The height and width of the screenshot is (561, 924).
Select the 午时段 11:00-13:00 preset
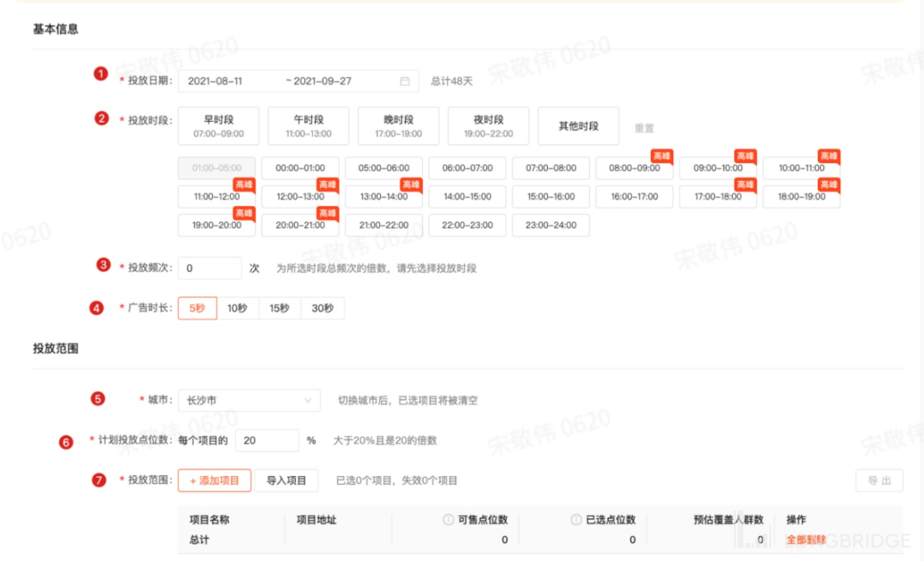(x=308, y=126)
